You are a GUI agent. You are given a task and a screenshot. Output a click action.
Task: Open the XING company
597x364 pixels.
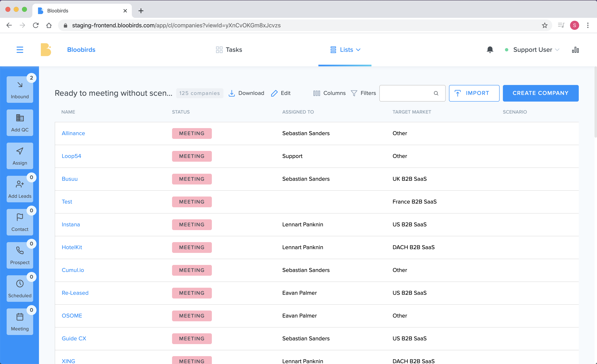pyautogui.click(x=68, y=361)
